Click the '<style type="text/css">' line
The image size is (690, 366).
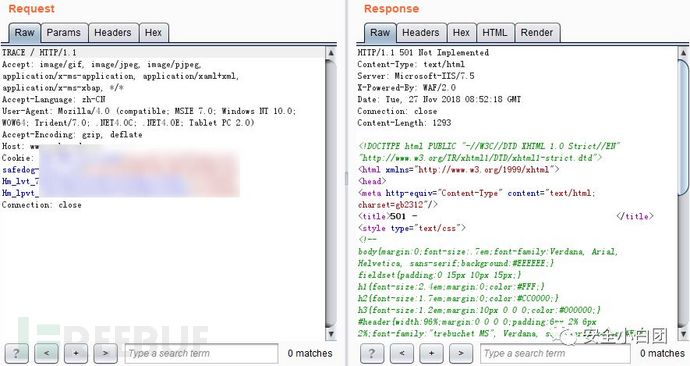click(412, 228)
